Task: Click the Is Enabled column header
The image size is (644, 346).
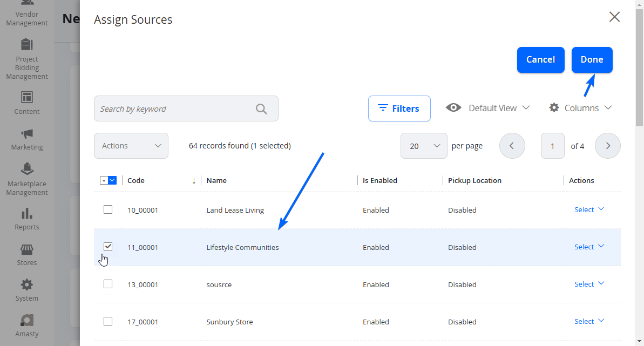Action: [x=379, y=180]
